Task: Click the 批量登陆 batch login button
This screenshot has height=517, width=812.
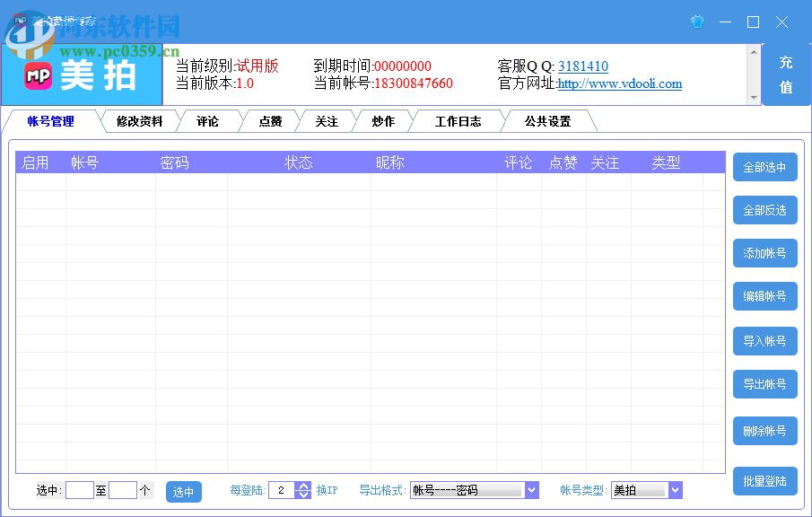Action: click(764, 481)
